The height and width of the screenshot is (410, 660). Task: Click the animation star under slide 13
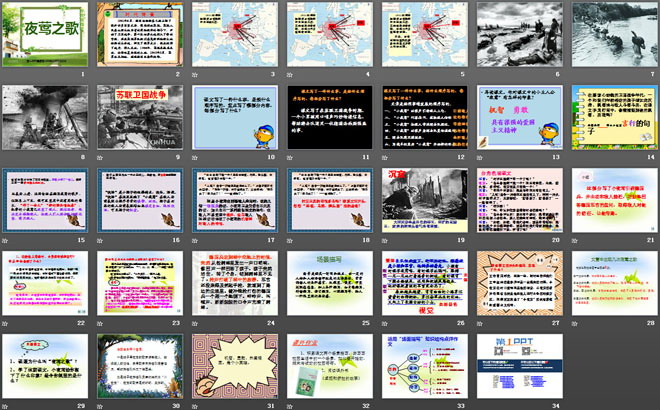(479, 158)
